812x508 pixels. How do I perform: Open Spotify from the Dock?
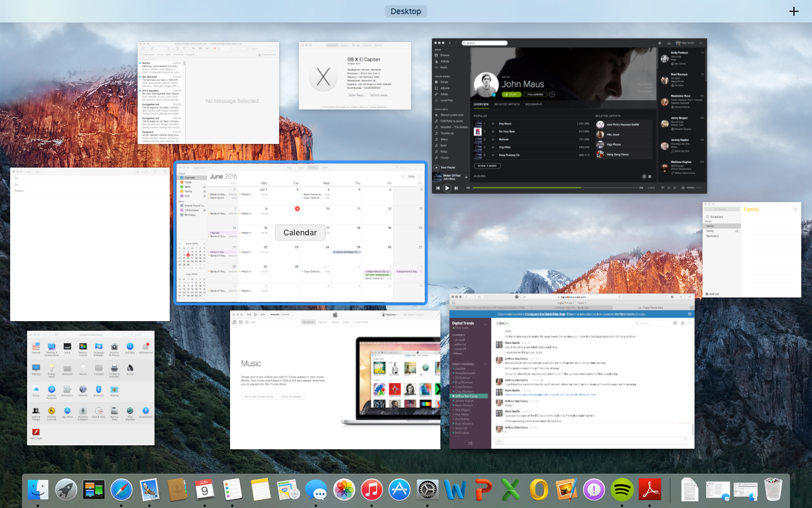pos(622,490)
